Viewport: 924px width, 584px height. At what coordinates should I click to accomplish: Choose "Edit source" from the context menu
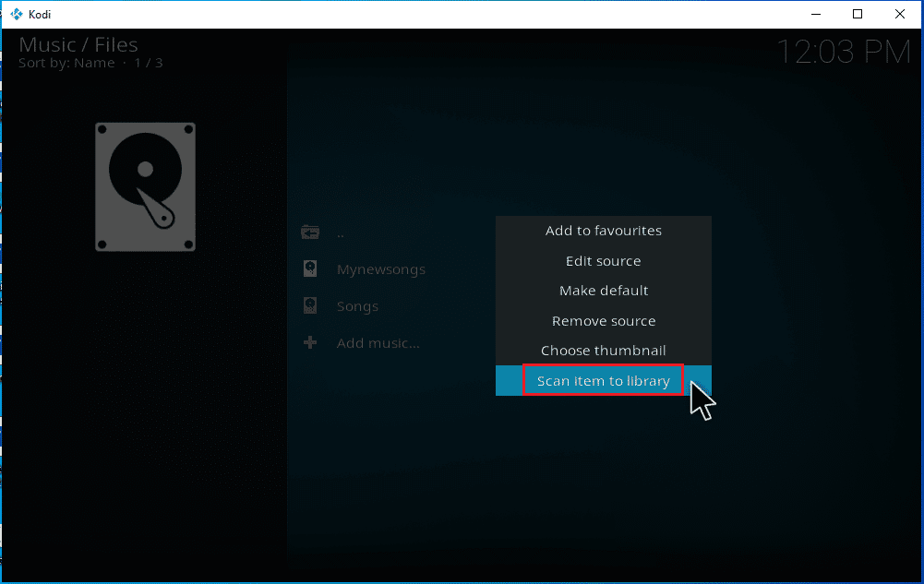pos(603,260)
